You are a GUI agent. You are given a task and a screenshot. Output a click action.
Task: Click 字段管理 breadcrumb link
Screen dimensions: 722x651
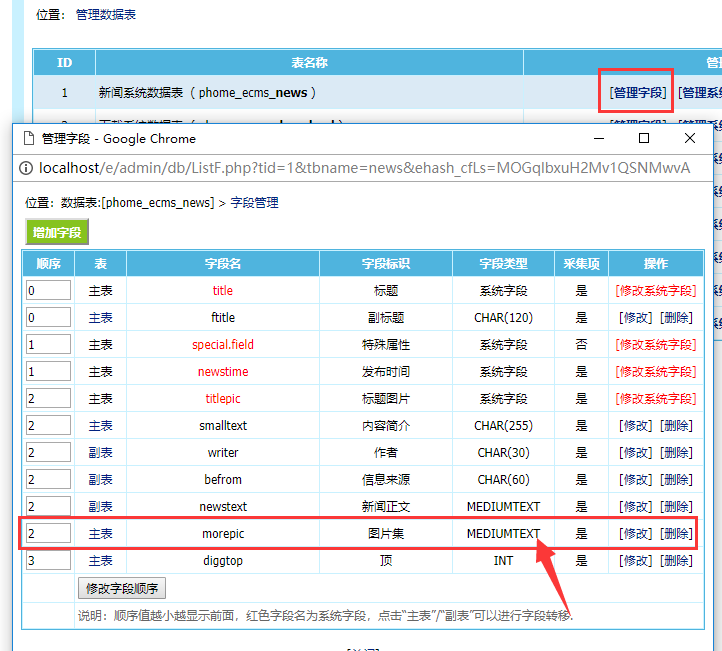point(254,203)
